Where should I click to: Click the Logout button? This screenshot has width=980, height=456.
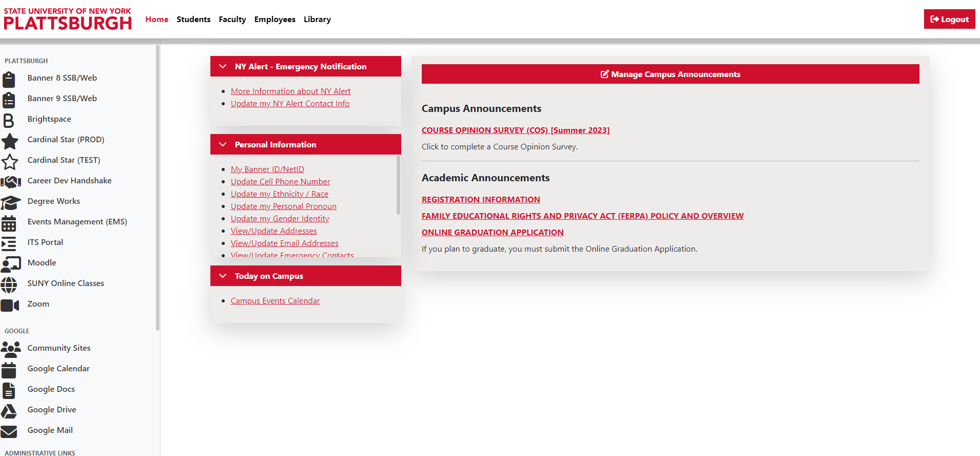click(949, 19)
